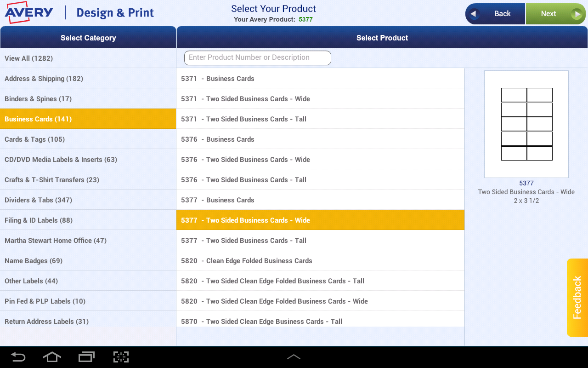588x368 pixels.
Task: Tap the screenshot capture icon in navigation bar
Action: point(121,357)
